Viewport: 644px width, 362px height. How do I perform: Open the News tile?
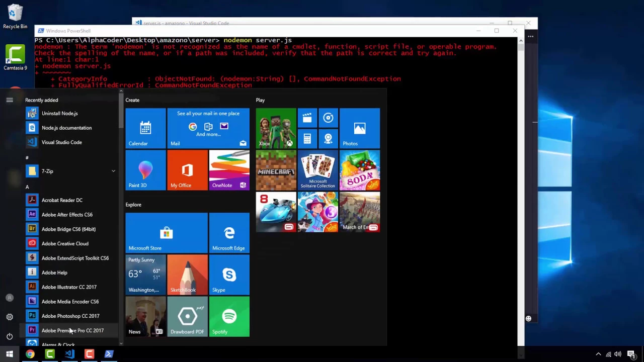145,316
